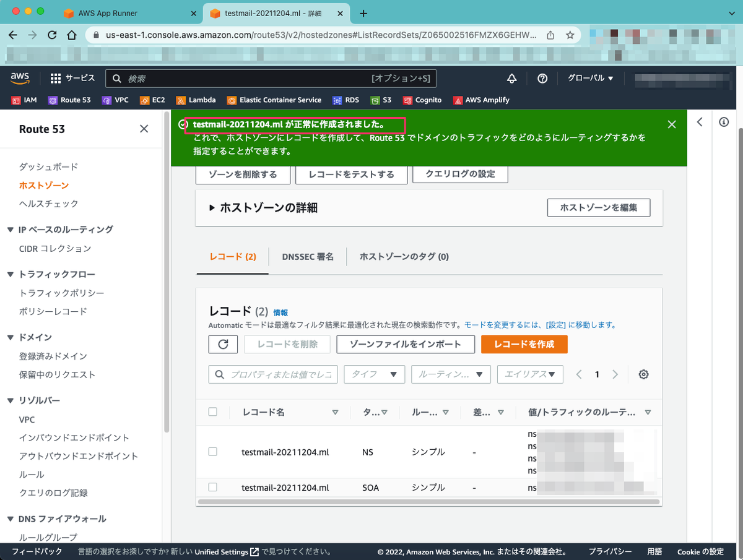Refresh the records list
Screen dimensions: 743x560
click(224, 344)
